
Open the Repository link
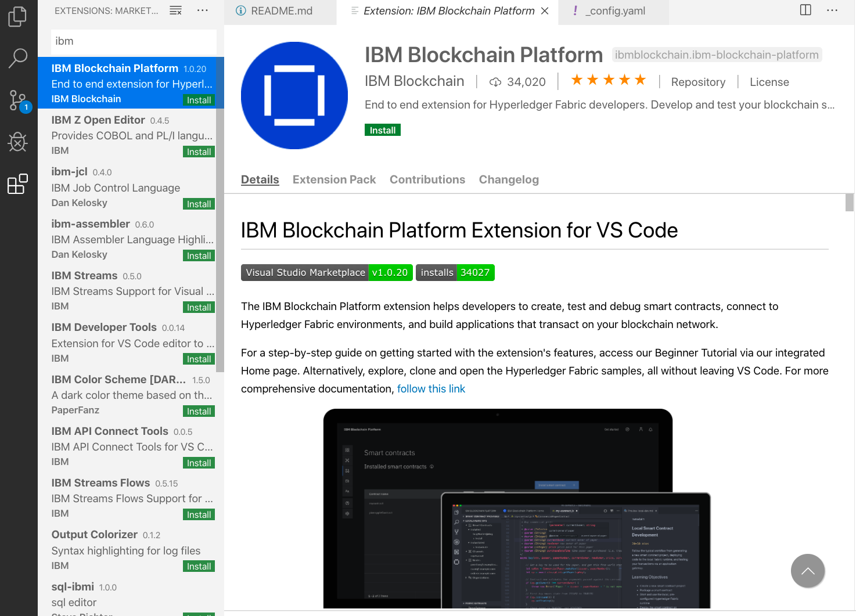pos(698,82)
